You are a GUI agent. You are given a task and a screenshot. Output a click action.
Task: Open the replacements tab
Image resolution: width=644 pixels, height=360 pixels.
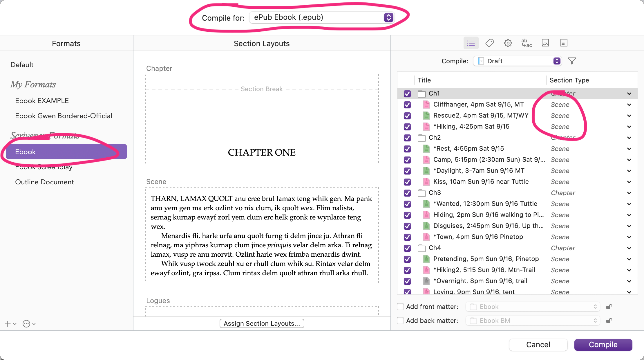527,43
